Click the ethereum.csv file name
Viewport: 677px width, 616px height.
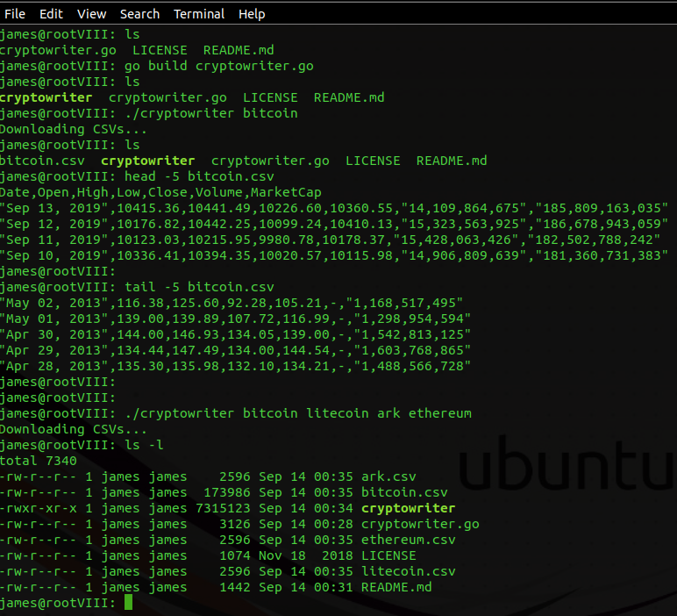click(x=409, y=540)
